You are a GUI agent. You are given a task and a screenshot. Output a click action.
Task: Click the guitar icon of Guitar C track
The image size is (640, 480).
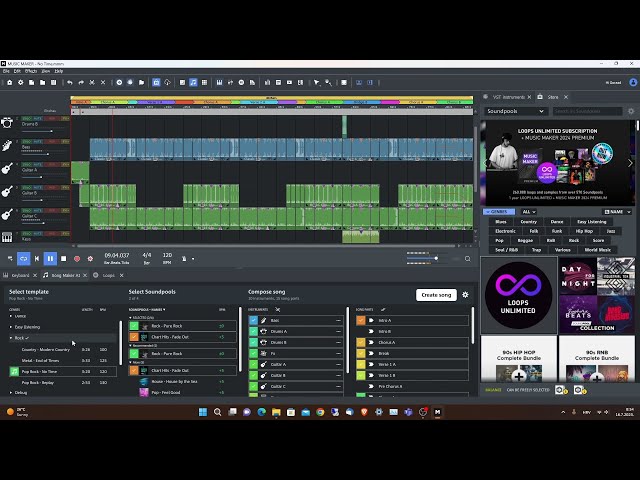7,215
